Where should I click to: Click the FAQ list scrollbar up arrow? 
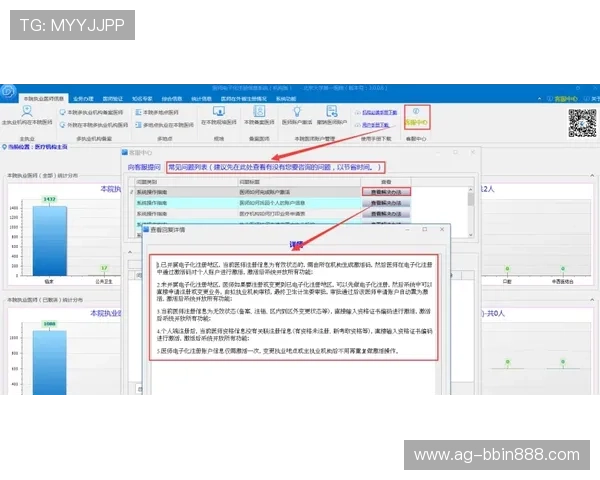coord(471,189)
